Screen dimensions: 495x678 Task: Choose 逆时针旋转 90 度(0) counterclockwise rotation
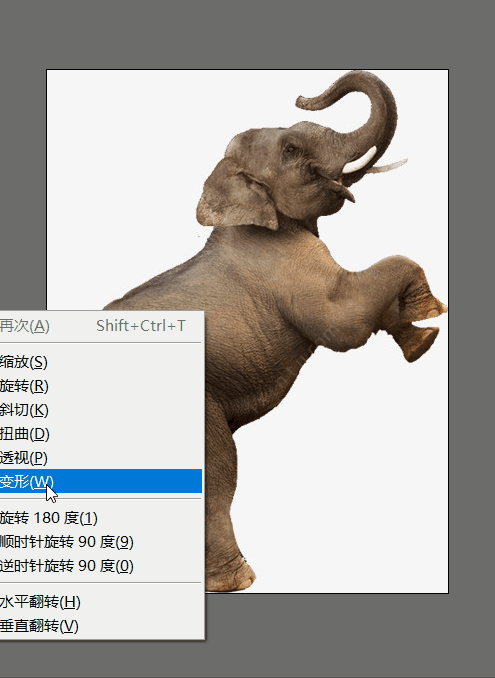[x=101, y=566]
